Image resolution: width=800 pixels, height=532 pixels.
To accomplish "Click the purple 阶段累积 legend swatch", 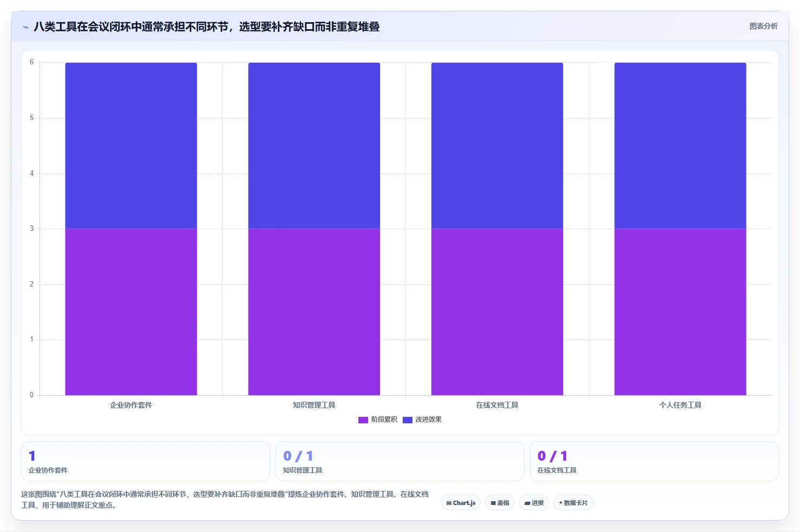I will 363,420.
